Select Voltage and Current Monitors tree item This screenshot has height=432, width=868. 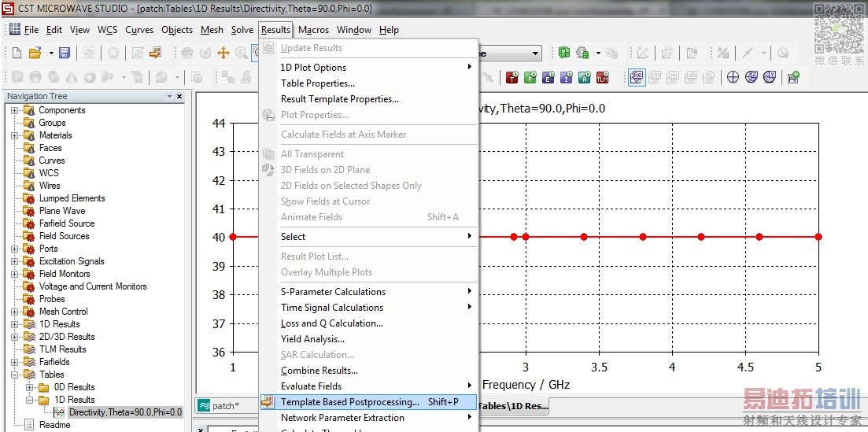click(92, 286)
